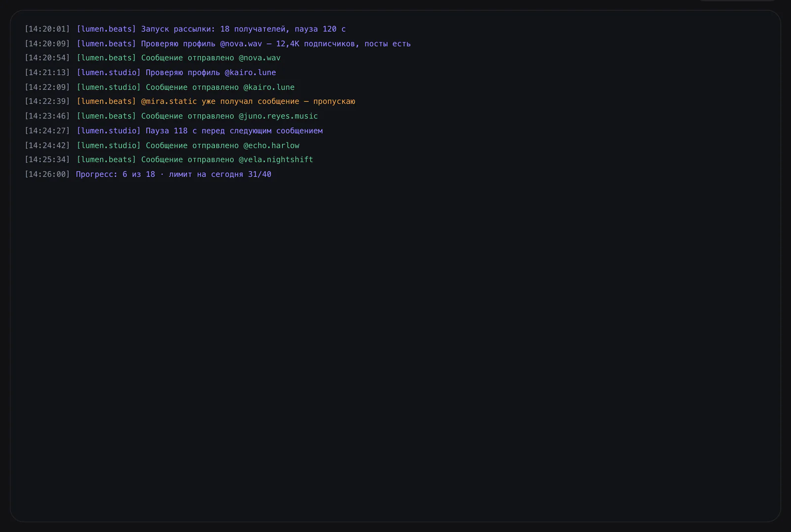791x532 pixels.
Task: Click the "Сообщение отправлено @juno.reyes.music" line
Action: pos(172,116)
